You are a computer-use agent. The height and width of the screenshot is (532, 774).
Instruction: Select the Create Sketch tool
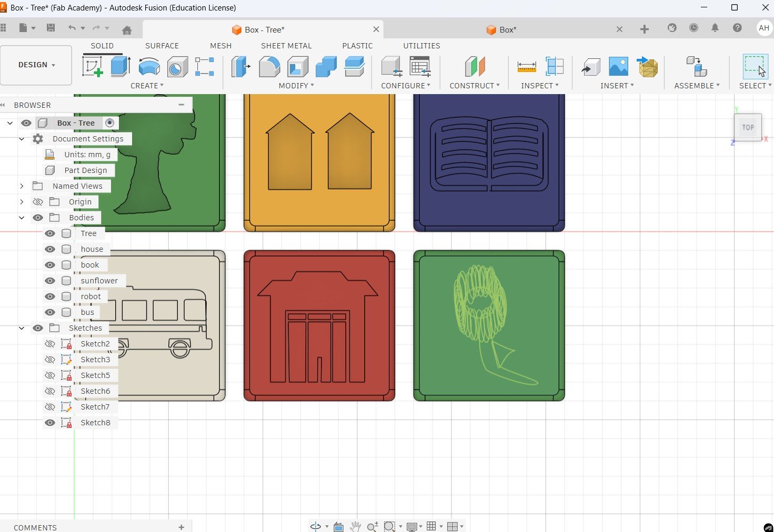coord(93,67)
